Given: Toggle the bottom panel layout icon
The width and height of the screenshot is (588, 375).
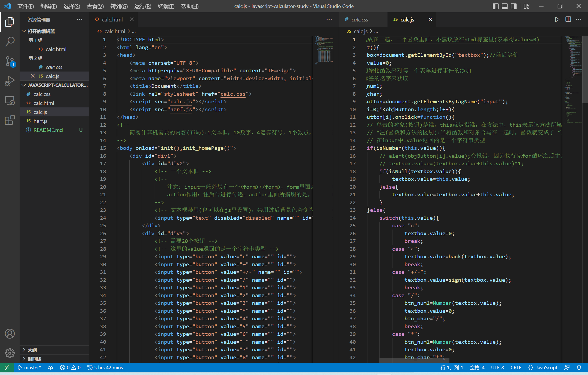Looking at the screenshot, I should point(505,6).
